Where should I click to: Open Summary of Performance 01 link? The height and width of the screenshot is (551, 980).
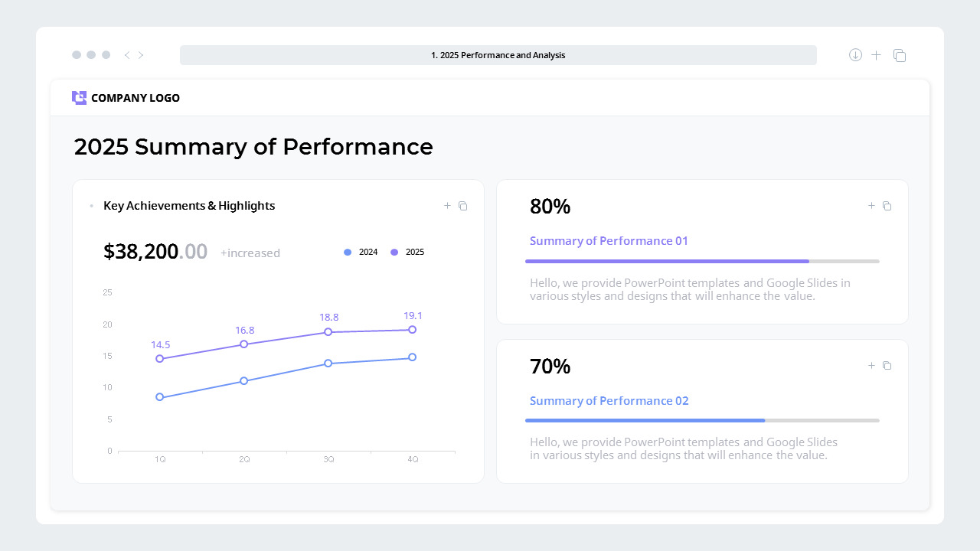609,240
